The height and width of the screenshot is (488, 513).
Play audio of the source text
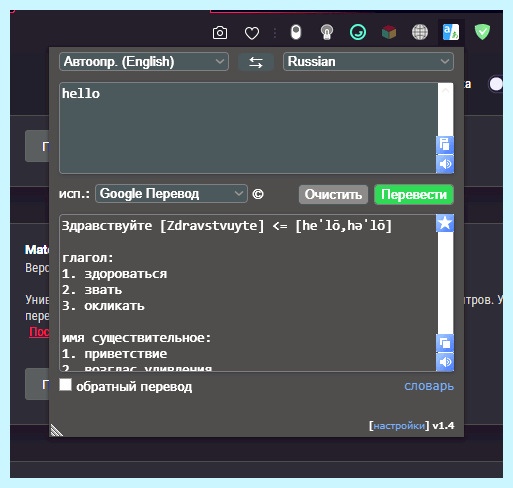click(x=445, y=164)
